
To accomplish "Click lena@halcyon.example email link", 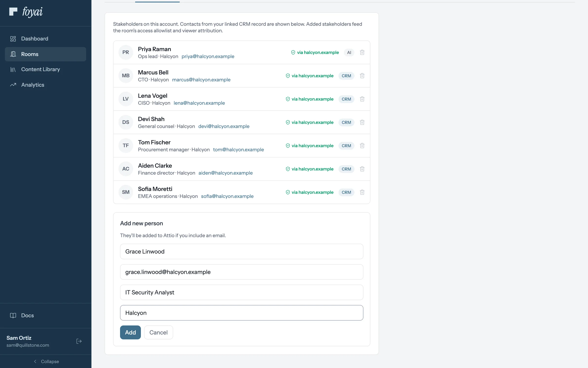I will coord(199,103).
